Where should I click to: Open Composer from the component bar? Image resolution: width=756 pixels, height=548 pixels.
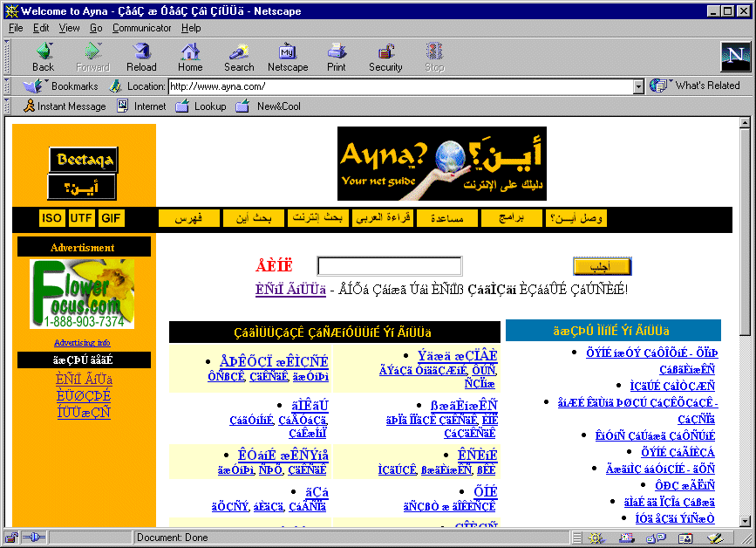714,538
